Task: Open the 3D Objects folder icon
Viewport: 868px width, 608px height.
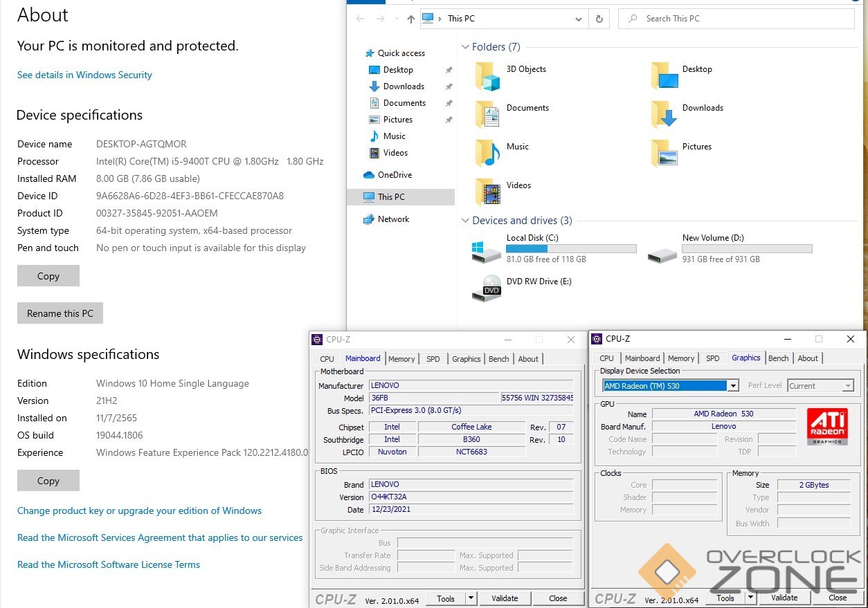Action: click(x=488, y=76)
